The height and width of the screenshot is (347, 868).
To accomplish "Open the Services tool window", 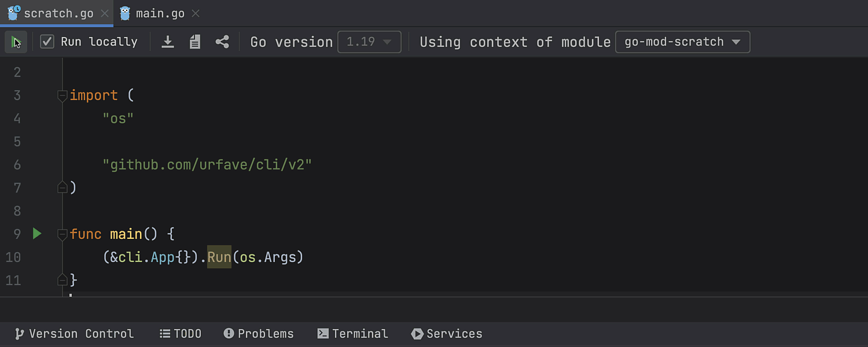I will pyautogui.click(x=447, y=334).
